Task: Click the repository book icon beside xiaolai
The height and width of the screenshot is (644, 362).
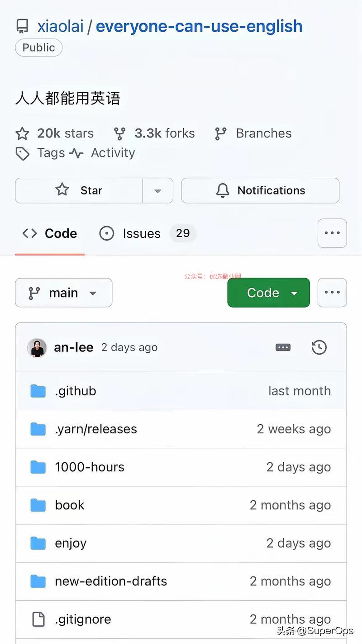Action: tap(22, 26)
